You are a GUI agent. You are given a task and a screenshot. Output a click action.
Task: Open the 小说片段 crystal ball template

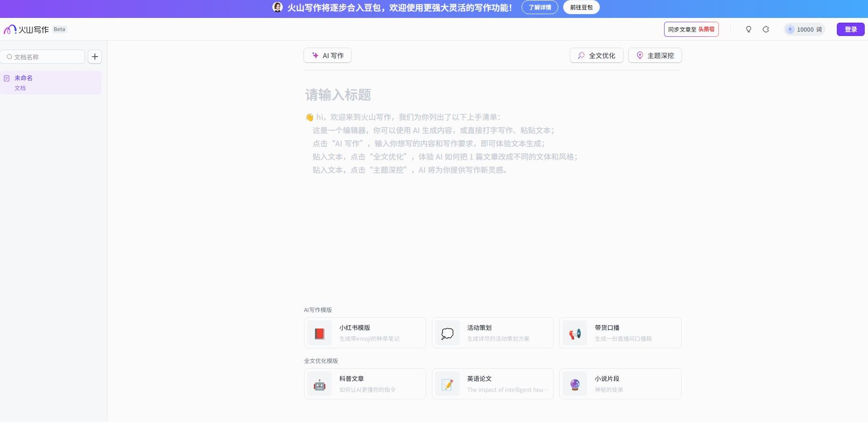pyautogui.click(x=620, y=384)
